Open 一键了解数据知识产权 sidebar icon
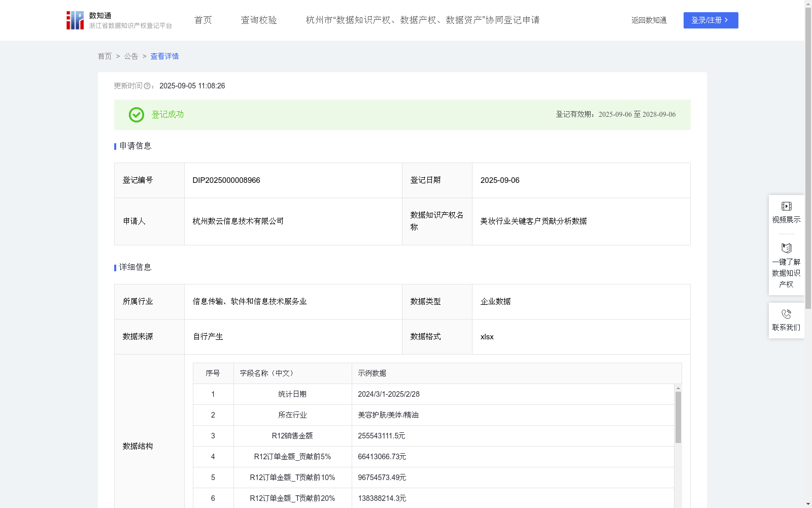The image size is (812, 508). click(x=786, y=248)
